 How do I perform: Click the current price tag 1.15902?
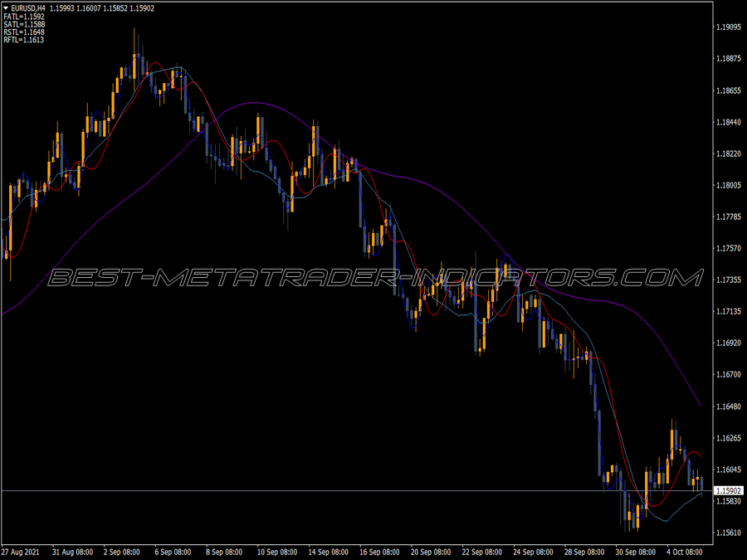coord(729,490)
